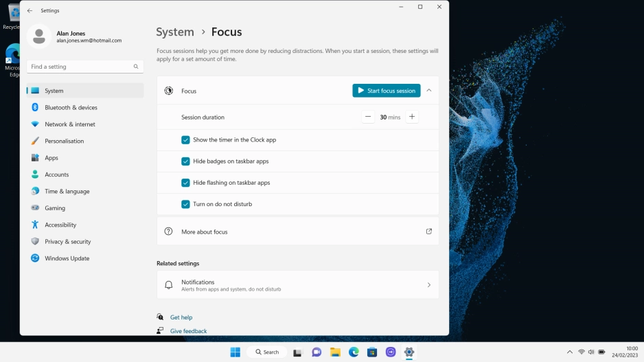Select Bluetooth & devices in the sidebar
The image size is (644, 362).
coord(71,108)
